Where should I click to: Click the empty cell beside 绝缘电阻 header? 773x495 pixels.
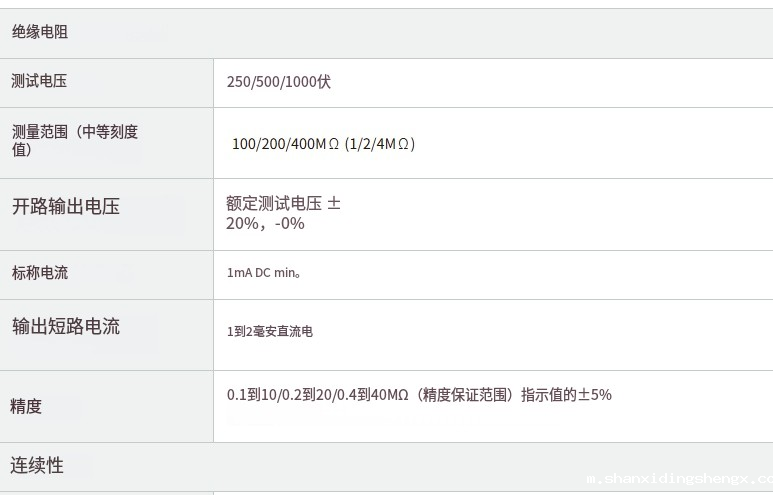tap(490, 33)
